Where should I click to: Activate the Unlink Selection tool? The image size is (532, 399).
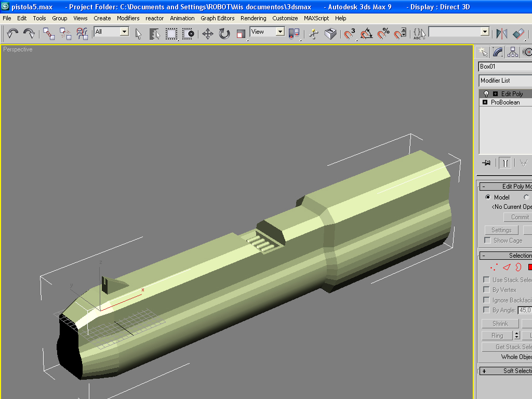coord(65,33)
